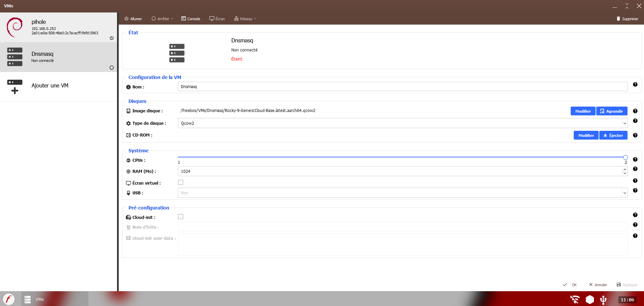Click the USB icon in the system tray
Screen dimensions: 644x306
point(603,299)
